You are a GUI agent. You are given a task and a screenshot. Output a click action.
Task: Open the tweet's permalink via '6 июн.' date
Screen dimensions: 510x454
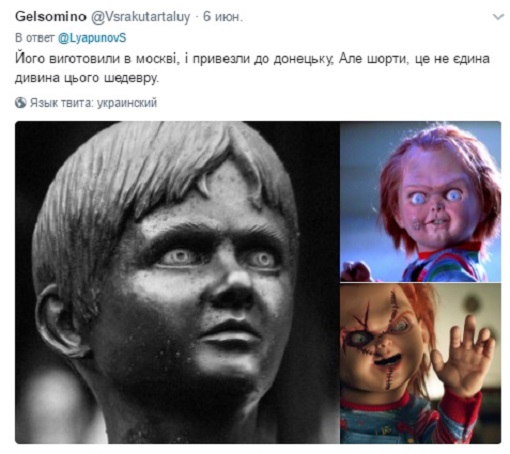click(223, 16)
